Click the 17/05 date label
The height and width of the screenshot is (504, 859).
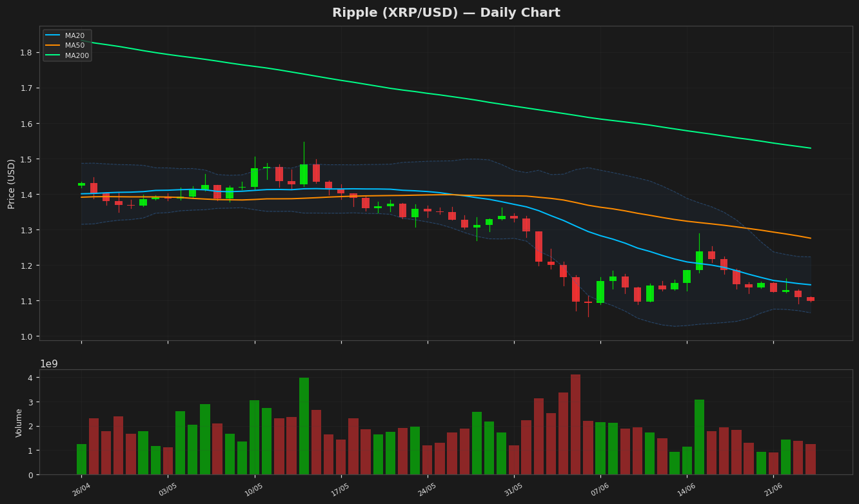pos(341,489)
